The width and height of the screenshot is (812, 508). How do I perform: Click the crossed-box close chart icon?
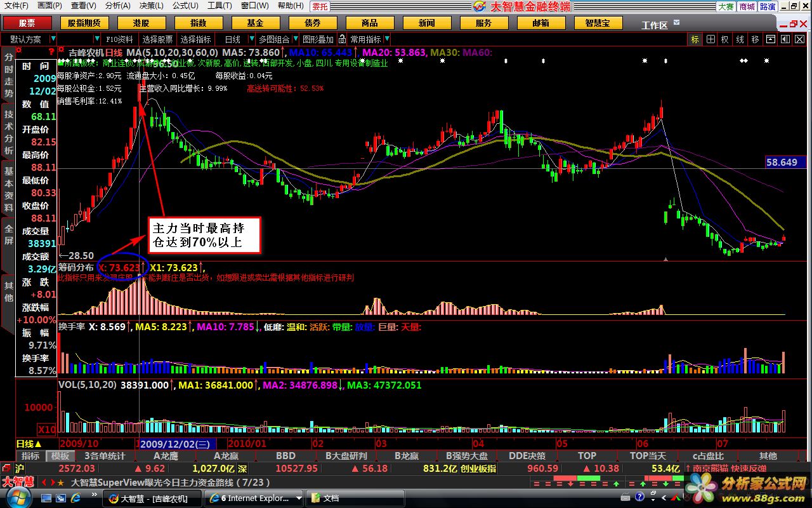[799, 39]
